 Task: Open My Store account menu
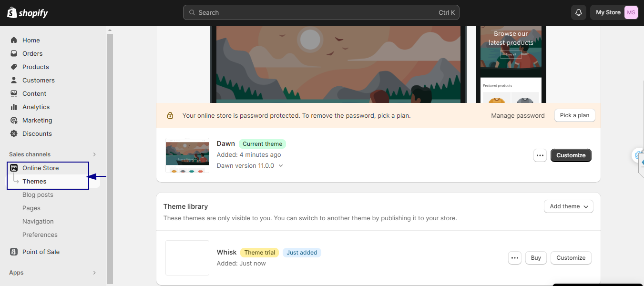point(614,12)
